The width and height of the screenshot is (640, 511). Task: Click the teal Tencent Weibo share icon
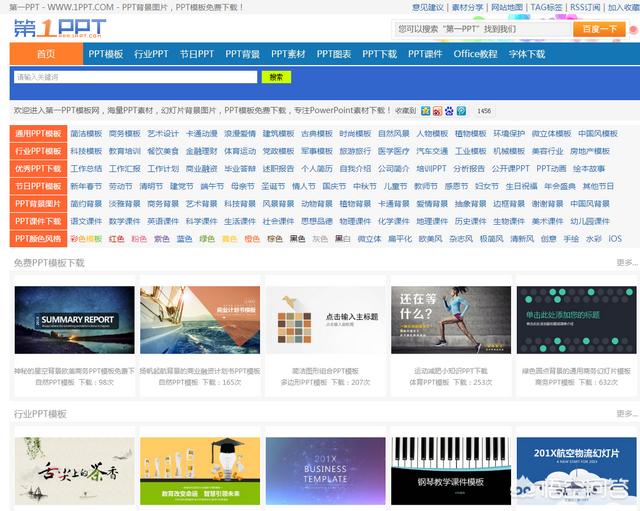[x=461, y=111]
